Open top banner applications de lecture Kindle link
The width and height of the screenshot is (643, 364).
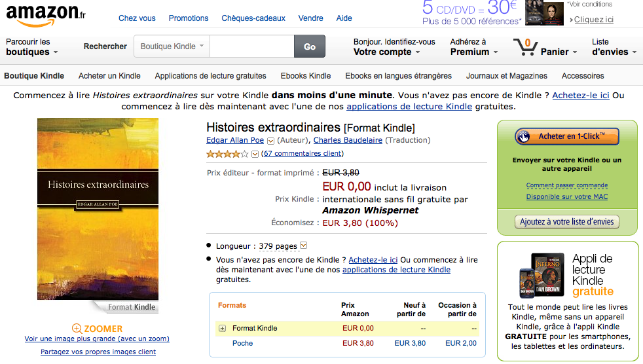(409, 107)
